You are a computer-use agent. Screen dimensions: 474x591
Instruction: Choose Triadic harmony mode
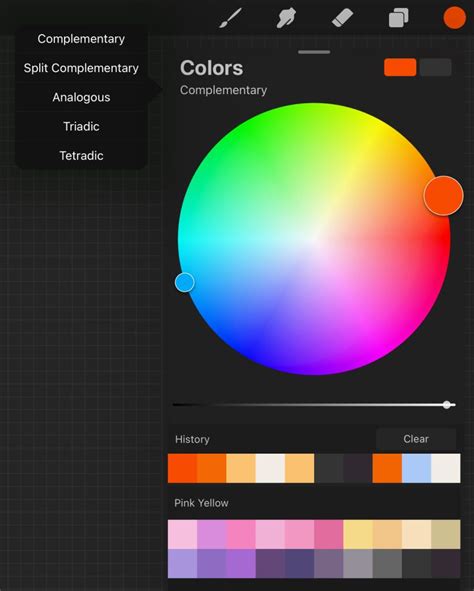click(x=81, y=126)
